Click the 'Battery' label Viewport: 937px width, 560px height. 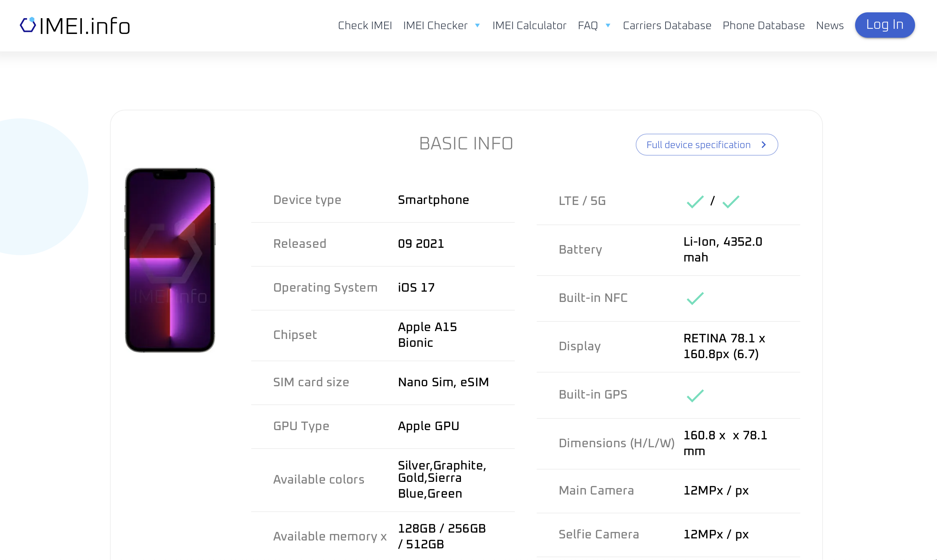[x=580, y=249]
